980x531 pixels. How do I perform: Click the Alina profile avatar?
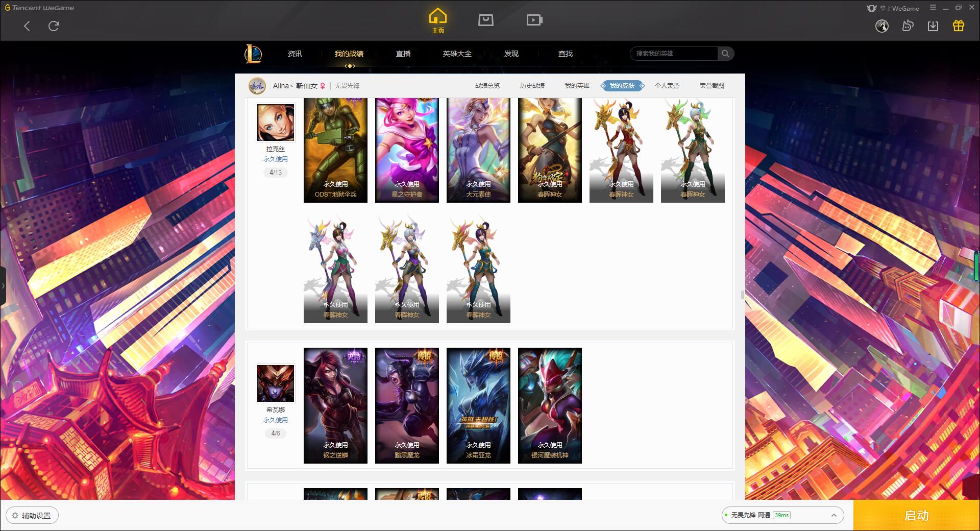(257, 86)
